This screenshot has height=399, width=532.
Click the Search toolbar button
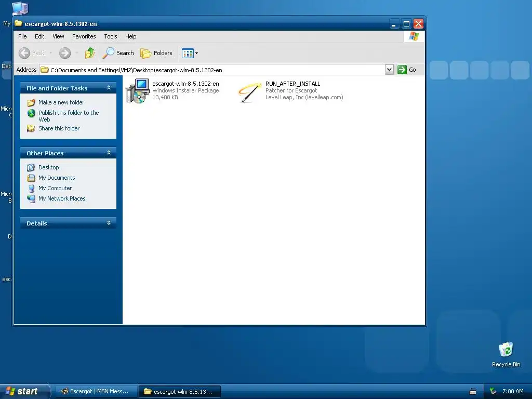pyautogui.click(x=118, y=53)
